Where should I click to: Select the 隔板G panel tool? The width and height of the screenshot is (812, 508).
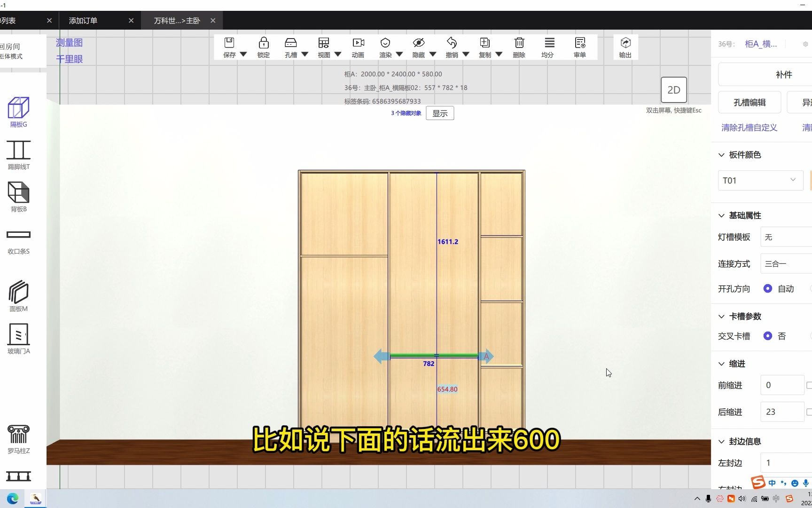19,112
